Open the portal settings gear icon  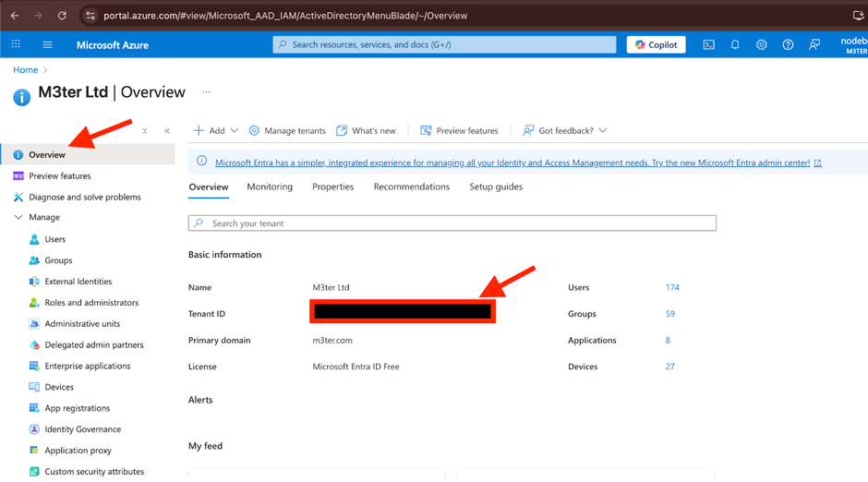(761, 44)
